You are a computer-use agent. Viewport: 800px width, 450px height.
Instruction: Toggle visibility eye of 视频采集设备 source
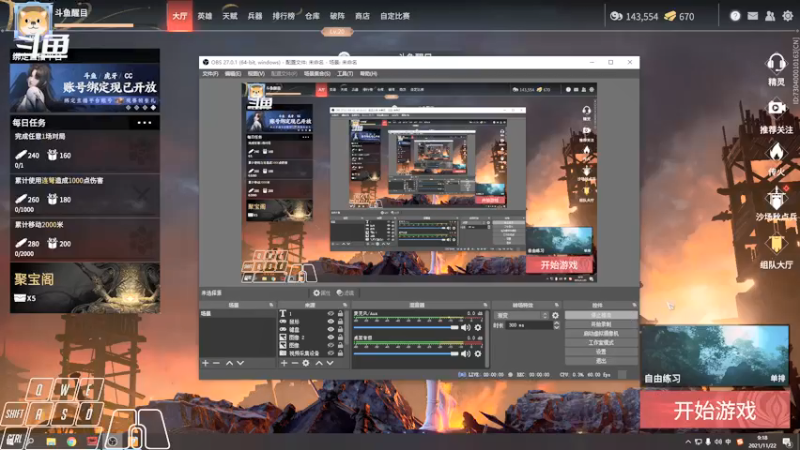331,353
